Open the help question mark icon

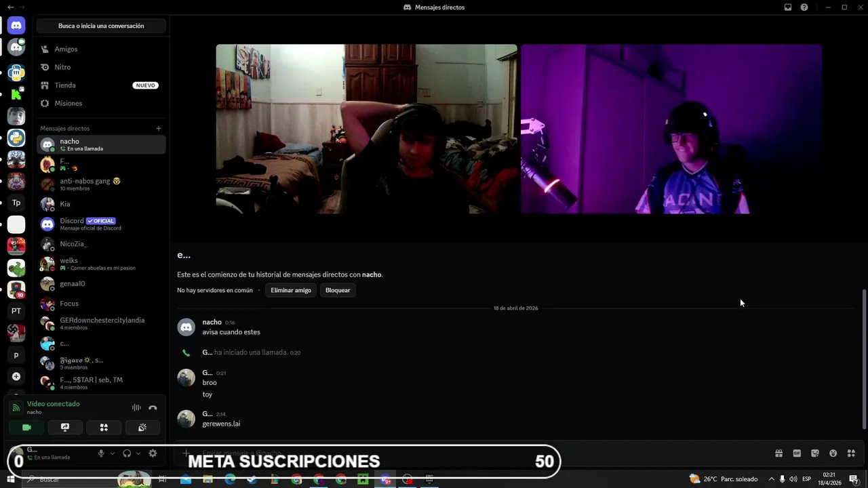(x=804, y=7)
